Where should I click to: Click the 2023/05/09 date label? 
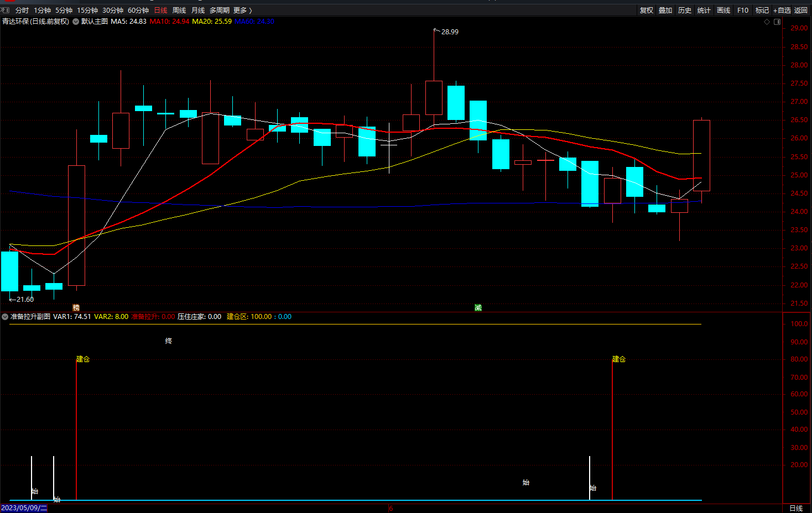[24, 508]
